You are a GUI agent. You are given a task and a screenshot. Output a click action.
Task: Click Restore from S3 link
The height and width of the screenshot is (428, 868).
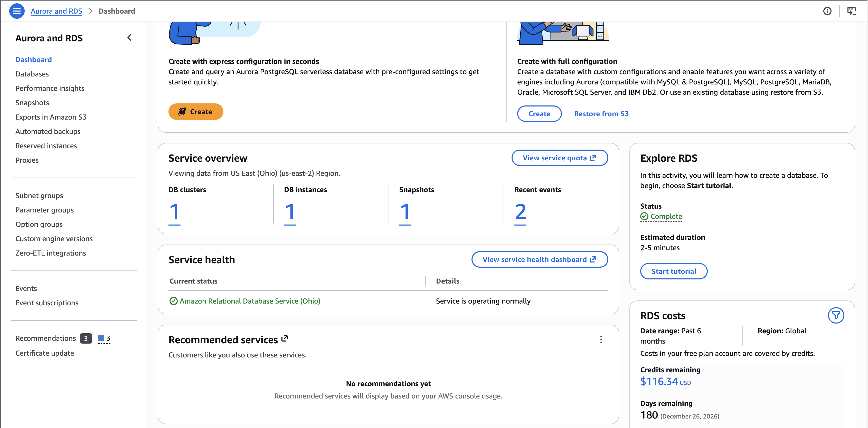coord(601,114)
